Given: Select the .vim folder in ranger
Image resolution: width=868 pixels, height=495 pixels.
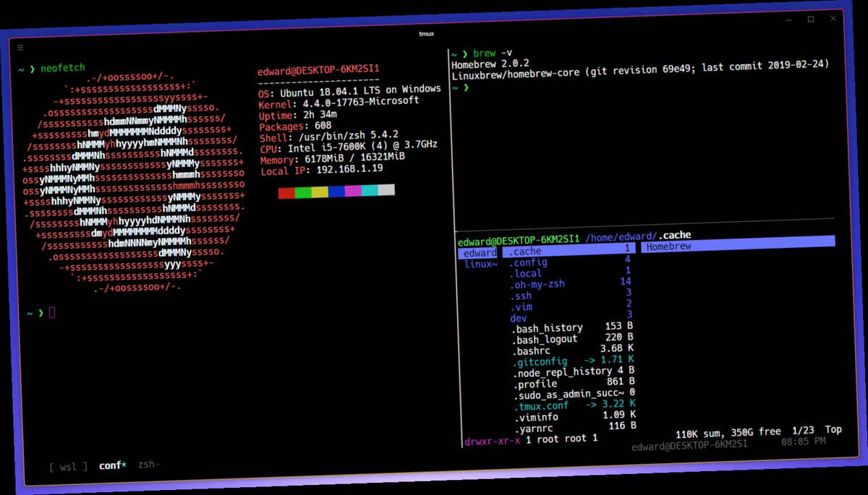Looking at the screenshot, I should pos(571,305).
